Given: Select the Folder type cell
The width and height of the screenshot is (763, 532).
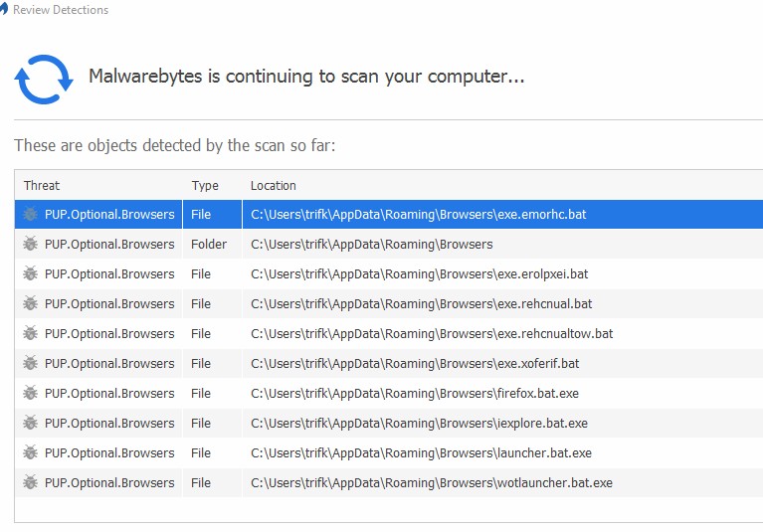Looking at the screenshot, I should click(209, 244).
